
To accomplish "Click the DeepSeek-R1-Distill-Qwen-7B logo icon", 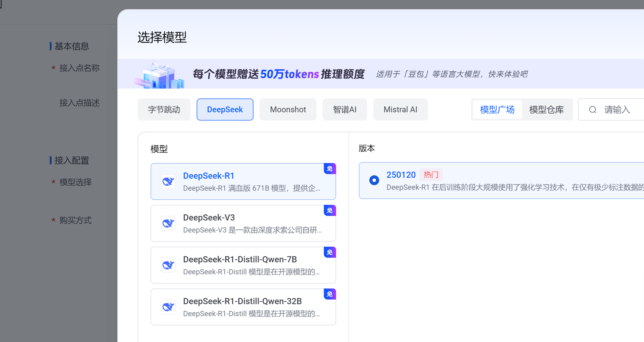I will point(168,265).
